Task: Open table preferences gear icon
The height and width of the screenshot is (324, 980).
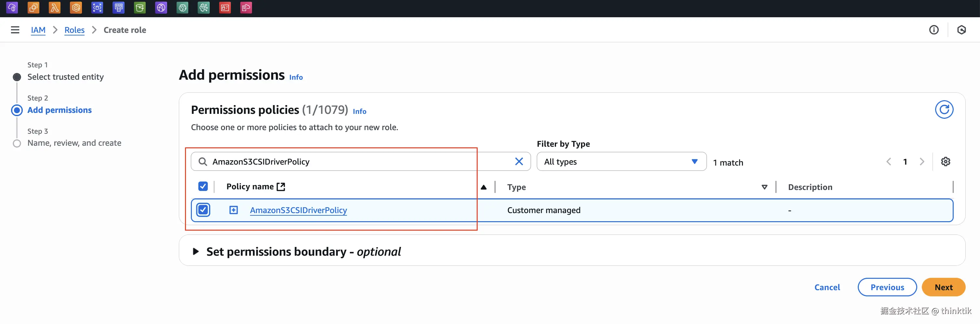Action: [x=946, y=162]
